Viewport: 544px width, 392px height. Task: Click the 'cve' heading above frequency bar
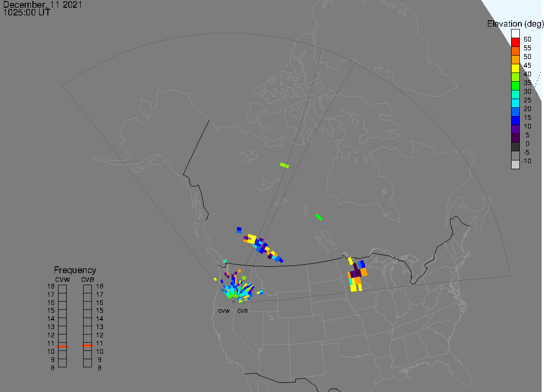(x=88, y=279)
